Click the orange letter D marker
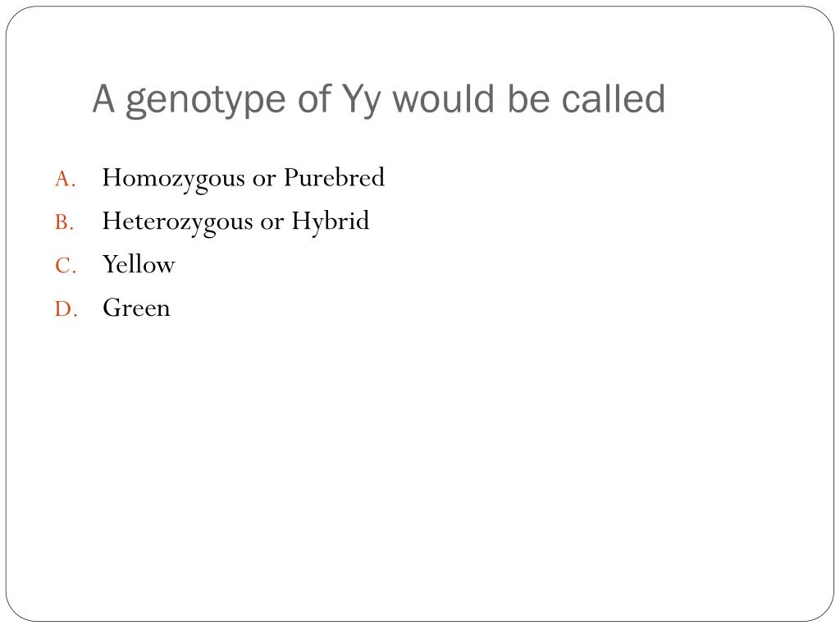The image size is (840, 630). [x=66, y=309]
